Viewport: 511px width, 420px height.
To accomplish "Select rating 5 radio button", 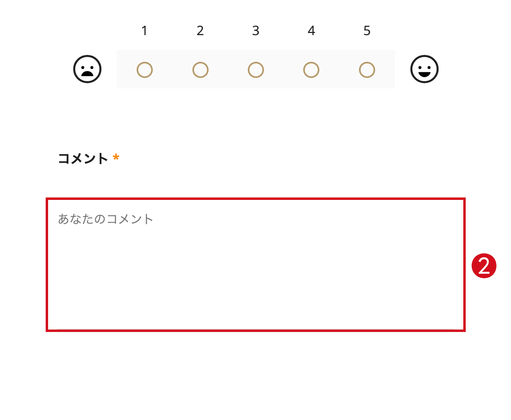I will (x=366, y=69).
